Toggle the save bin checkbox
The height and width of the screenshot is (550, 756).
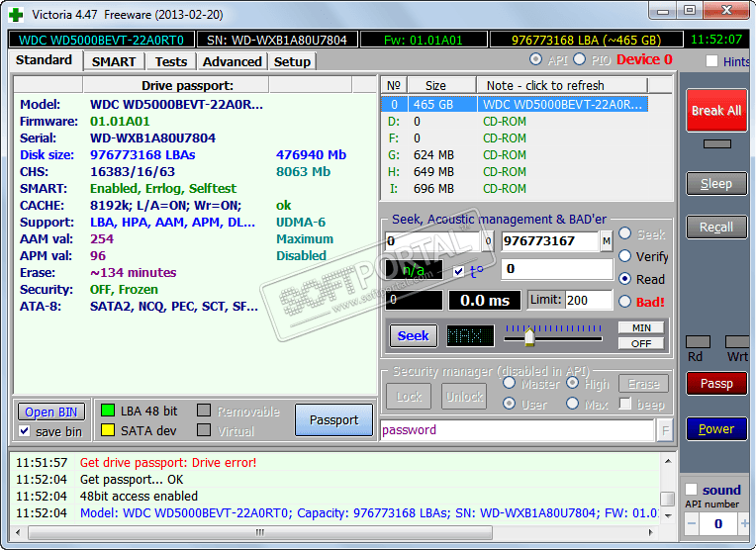pyautogui.click(x=24, y=431)
